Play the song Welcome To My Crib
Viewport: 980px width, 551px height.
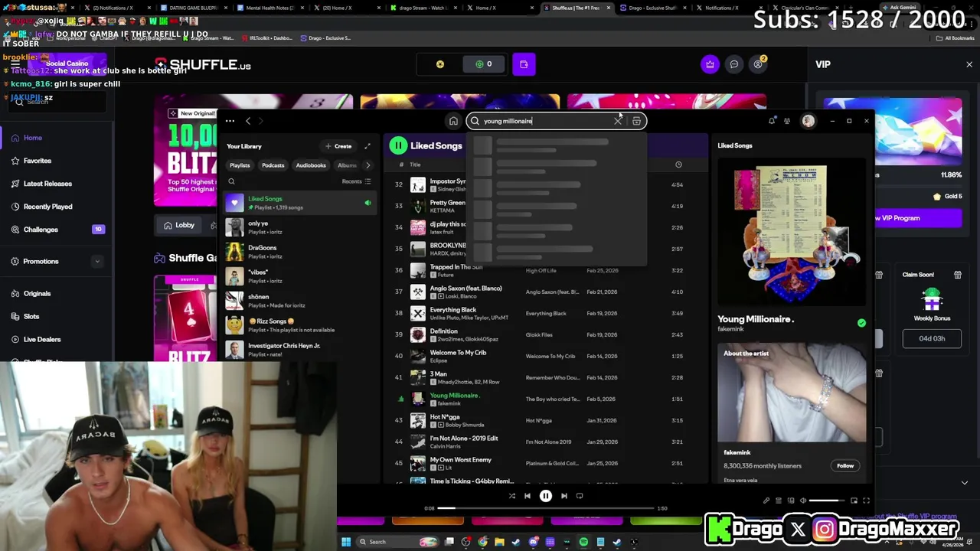click(x=544, y=356)
